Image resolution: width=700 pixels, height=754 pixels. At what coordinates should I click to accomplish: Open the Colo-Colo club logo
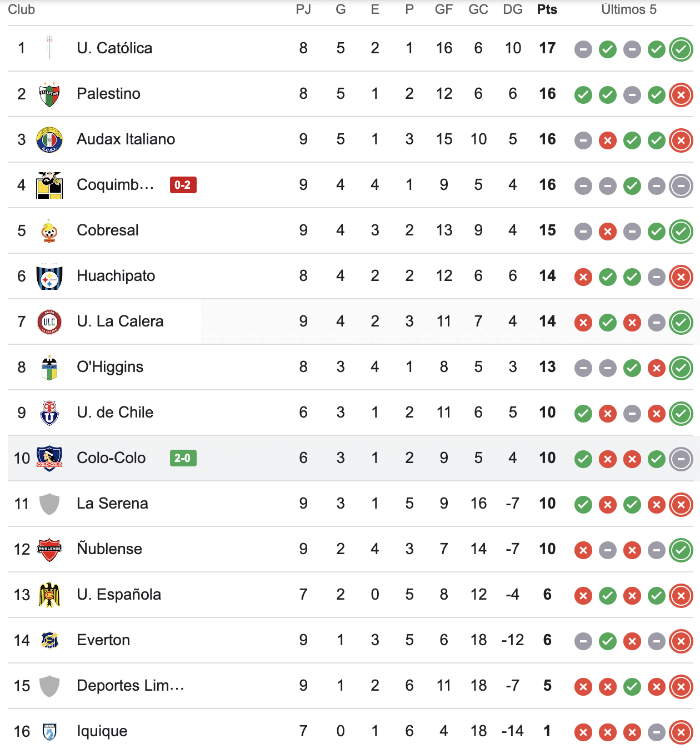[x=49, y=458]
